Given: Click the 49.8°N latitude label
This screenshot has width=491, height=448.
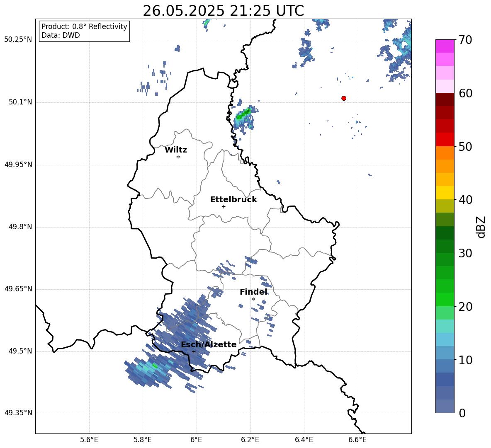Looking at the screenshot, I should (20, 227).
